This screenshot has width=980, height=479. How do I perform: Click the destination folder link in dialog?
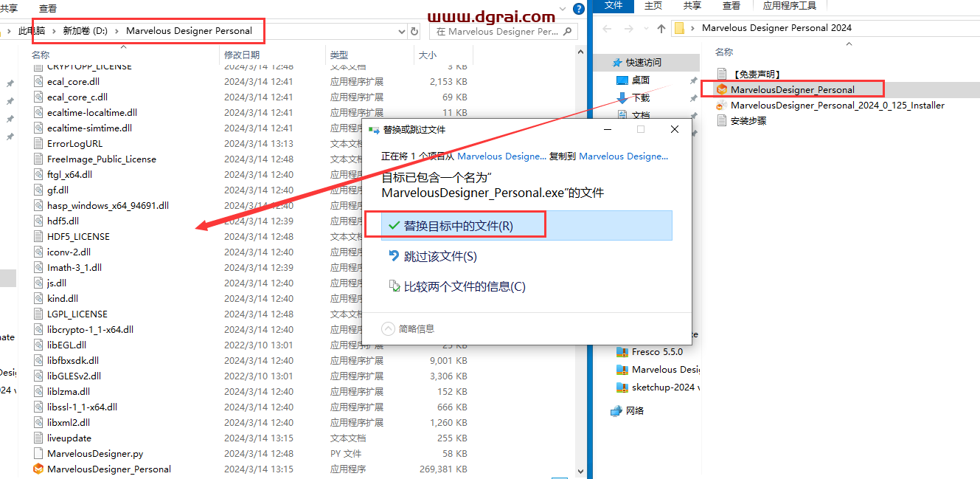pyautogui.click(x=624, y=156)
